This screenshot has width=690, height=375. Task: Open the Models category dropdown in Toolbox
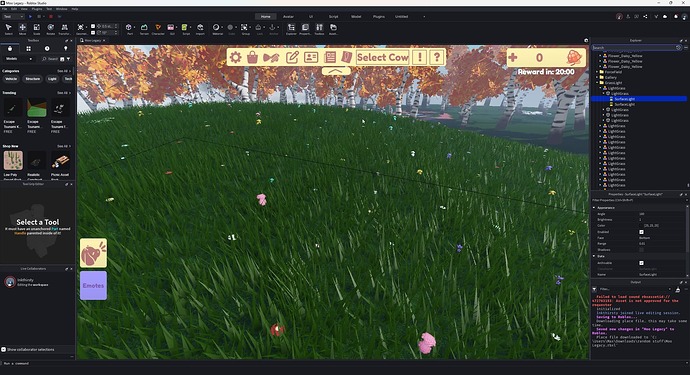(x=18, y=59)
